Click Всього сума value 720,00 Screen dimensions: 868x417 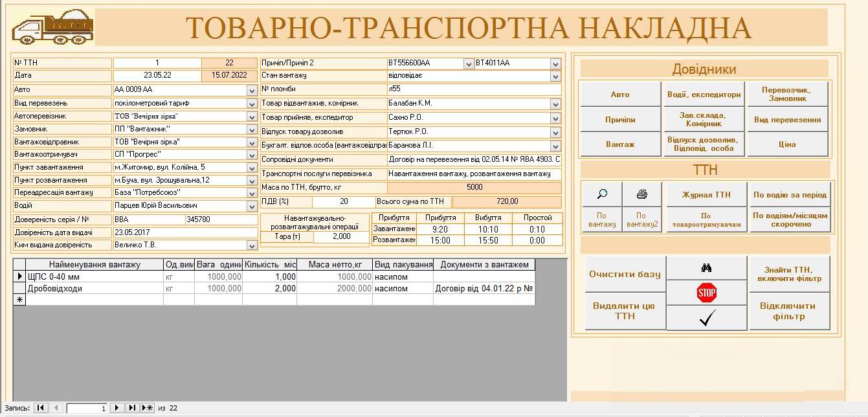[507, 202]
